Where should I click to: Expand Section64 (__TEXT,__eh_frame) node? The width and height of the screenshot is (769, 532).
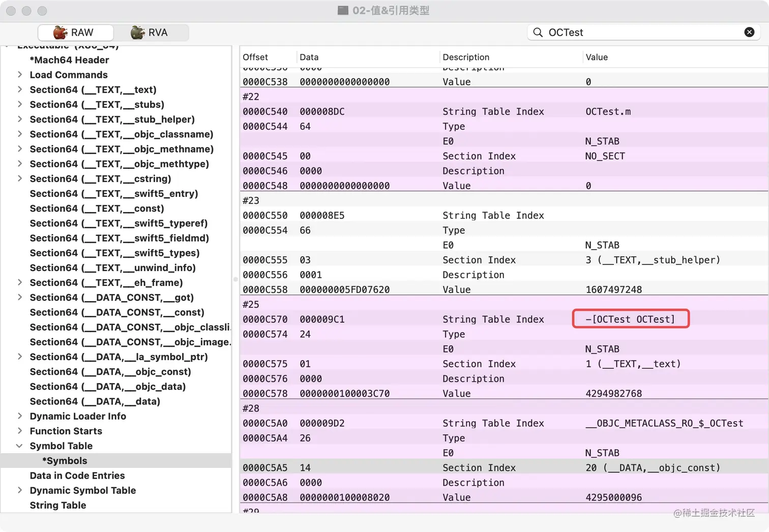click(x=20, y=282)
